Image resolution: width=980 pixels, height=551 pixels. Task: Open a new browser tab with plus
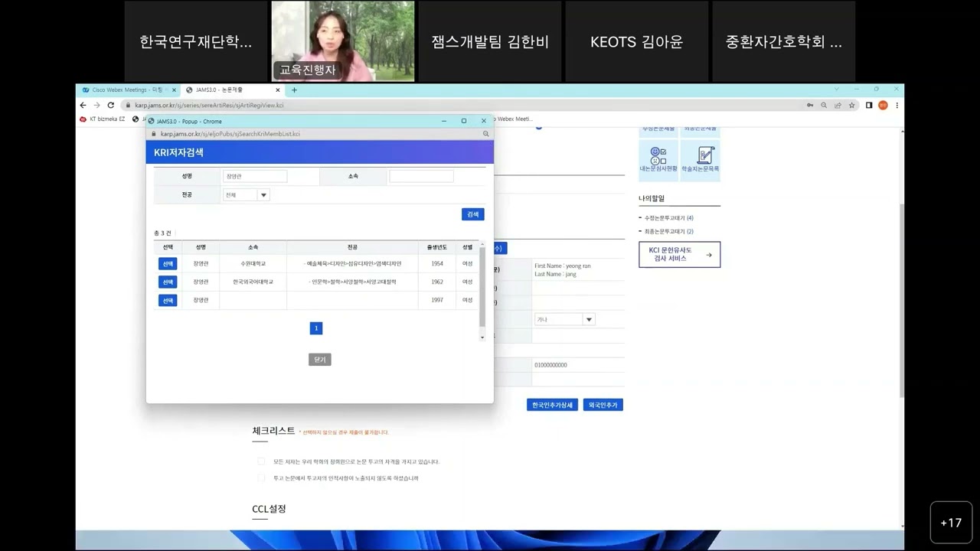coord(294,90)
